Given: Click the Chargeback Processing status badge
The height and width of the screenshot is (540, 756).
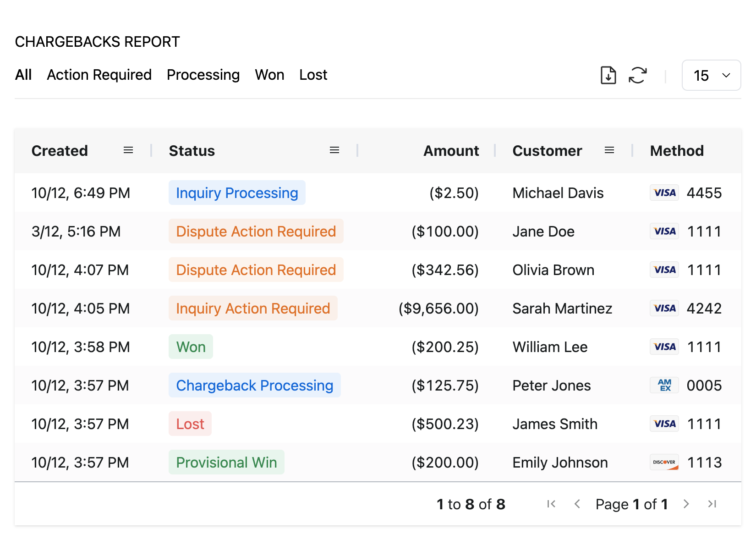Looking at the screenshot, I should pos(254,386).
